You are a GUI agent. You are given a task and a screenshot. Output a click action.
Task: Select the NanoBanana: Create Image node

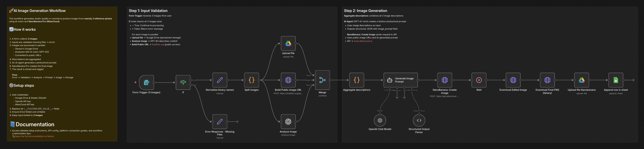[445, 80]
